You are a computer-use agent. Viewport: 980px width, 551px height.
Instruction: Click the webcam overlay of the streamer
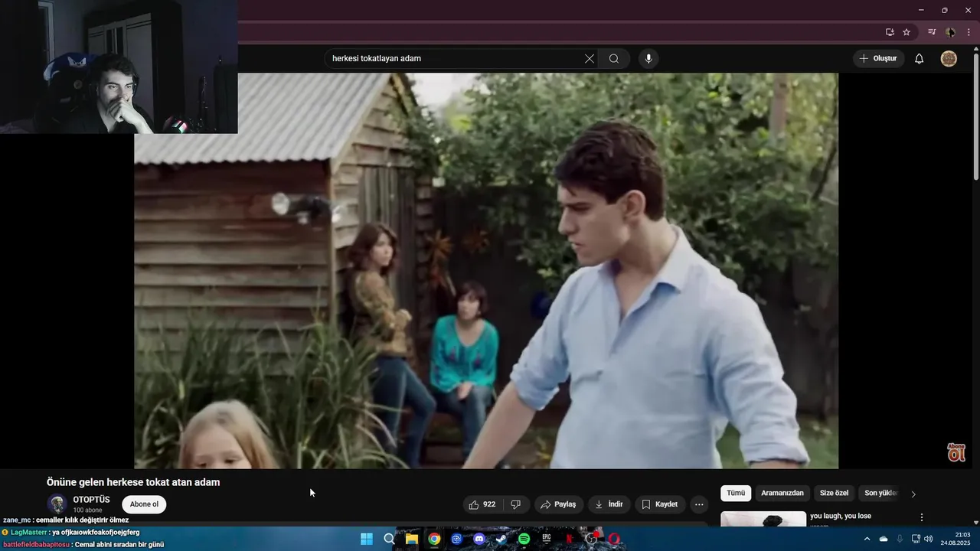click(x=119, y=67)
